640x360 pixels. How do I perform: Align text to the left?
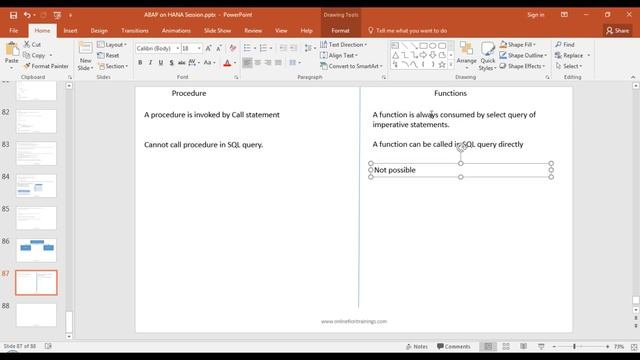247,62
